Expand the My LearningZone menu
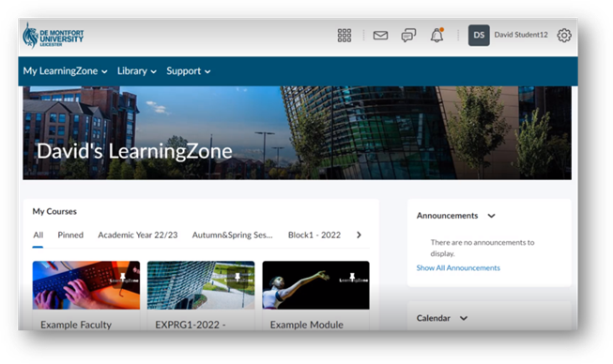 coord(65,71)
